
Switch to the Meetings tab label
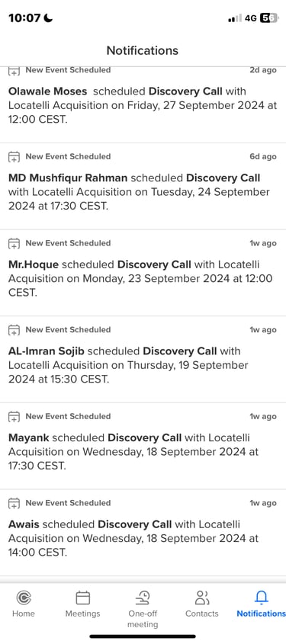pyautogui.click(x=83, y=614)
